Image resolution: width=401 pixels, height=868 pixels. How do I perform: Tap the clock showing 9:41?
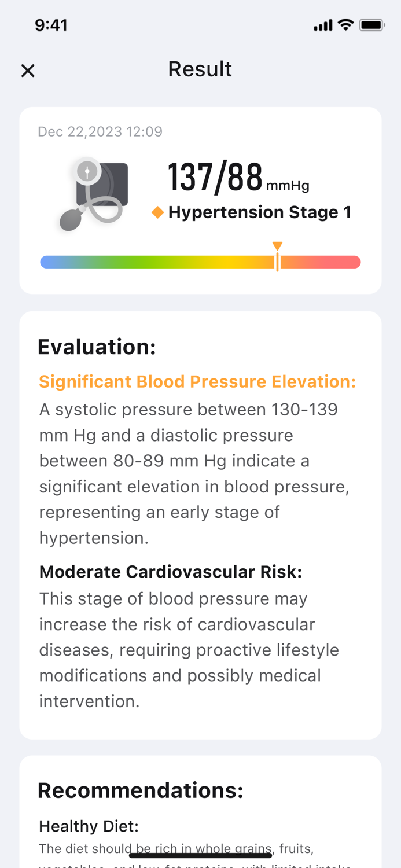tap(51, 25)
